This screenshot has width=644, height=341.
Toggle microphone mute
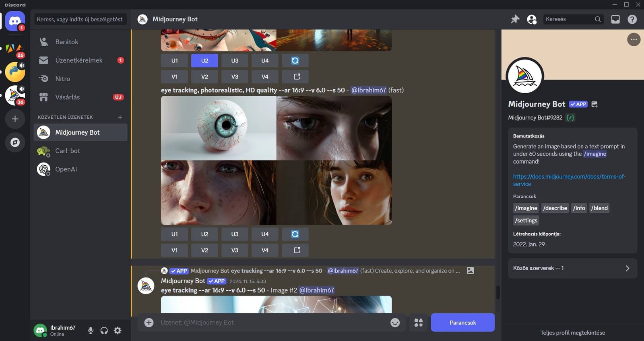pos(91,331)
